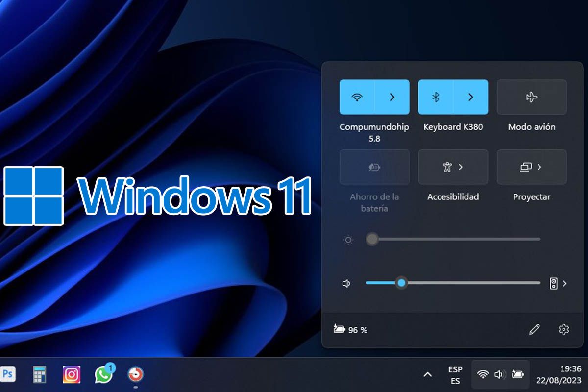This screenshot has width=588, height=392.
Task: Toggle the Wi-Fi connection button
Action: (357, 97)
